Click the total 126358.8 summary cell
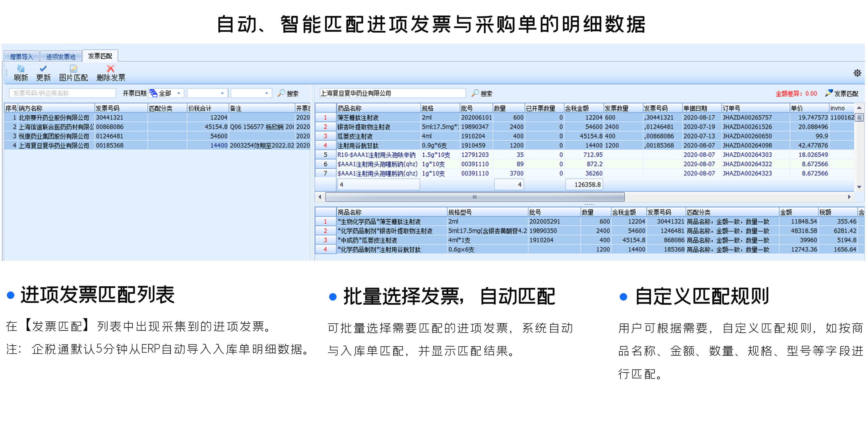 click(584, 185)
